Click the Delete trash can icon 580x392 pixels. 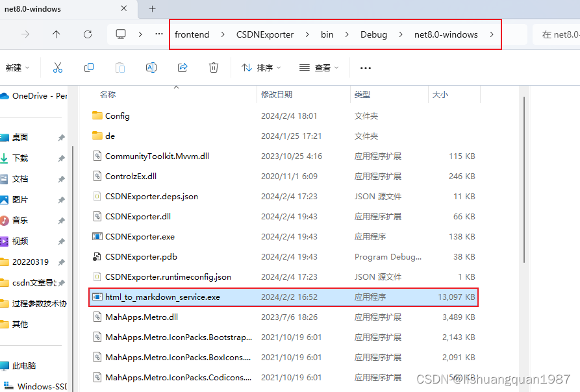[214, 67]
